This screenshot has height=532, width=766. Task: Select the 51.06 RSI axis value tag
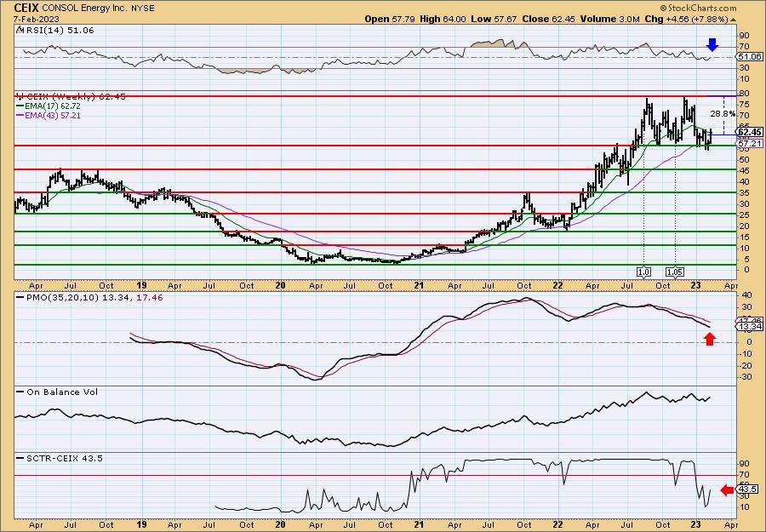click(749, 57)
